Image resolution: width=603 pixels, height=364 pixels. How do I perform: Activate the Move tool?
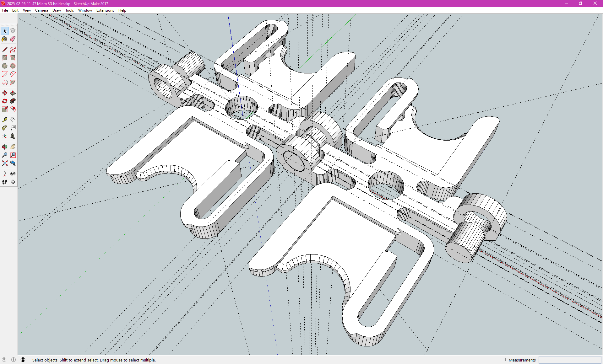coord(5,93)
